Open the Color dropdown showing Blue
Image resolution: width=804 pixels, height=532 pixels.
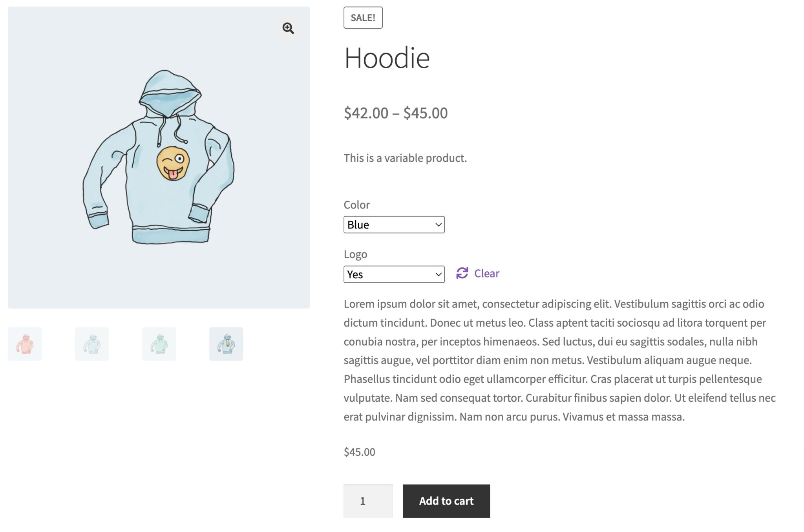click(394, 225)
